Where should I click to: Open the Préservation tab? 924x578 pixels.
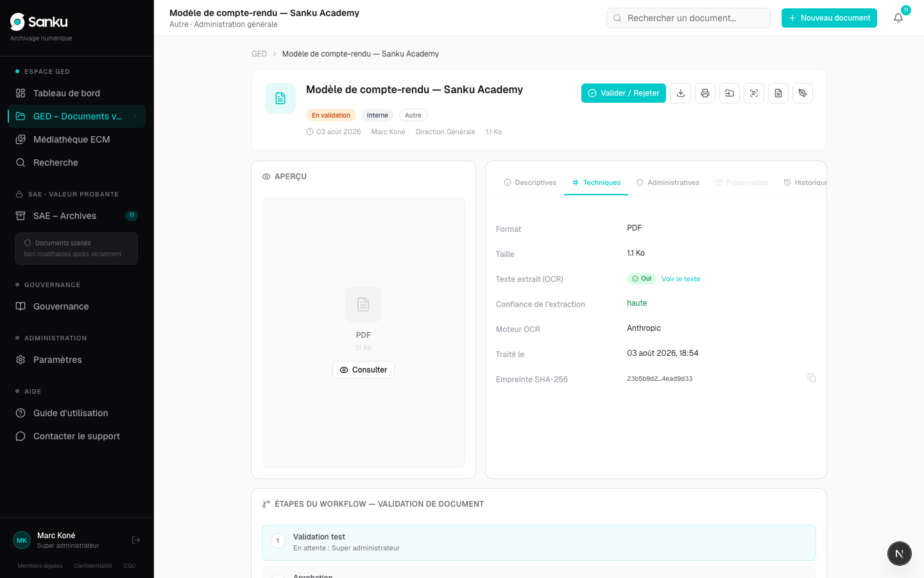(x=741, y=182)
